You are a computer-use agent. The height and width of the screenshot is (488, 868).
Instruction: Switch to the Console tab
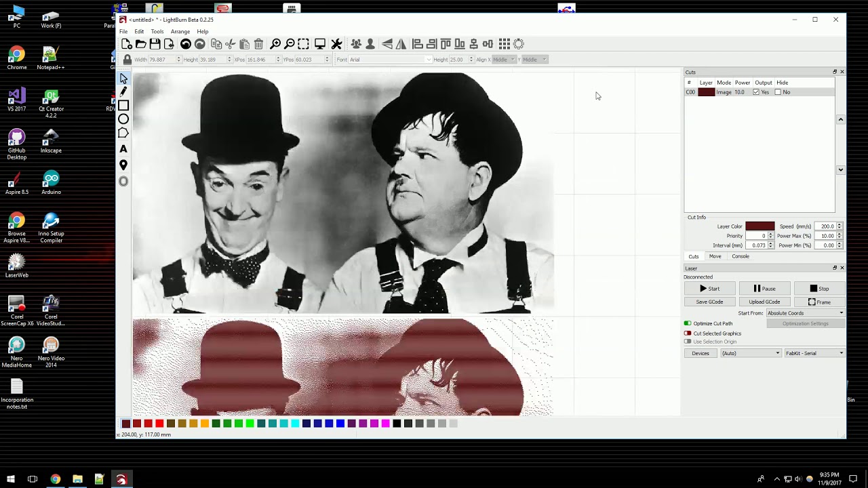(x=741, y=256)
